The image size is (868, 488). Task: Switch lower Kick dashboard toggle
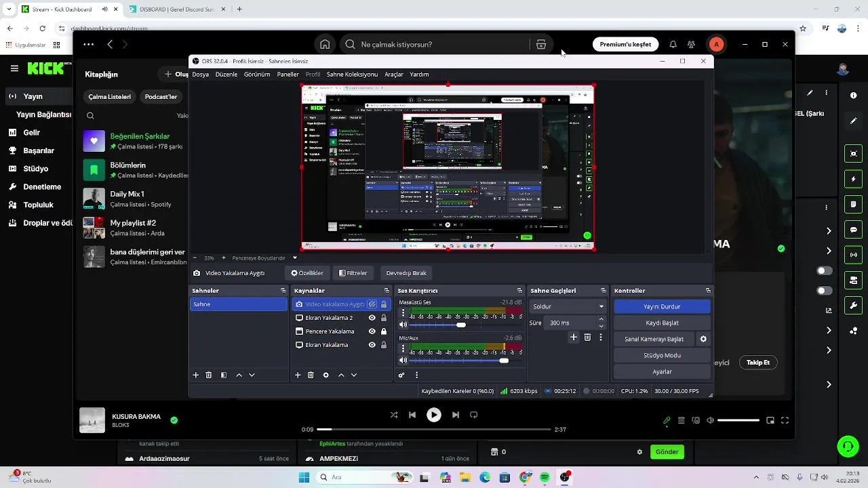pyautogui.click(x=825, y=291)
